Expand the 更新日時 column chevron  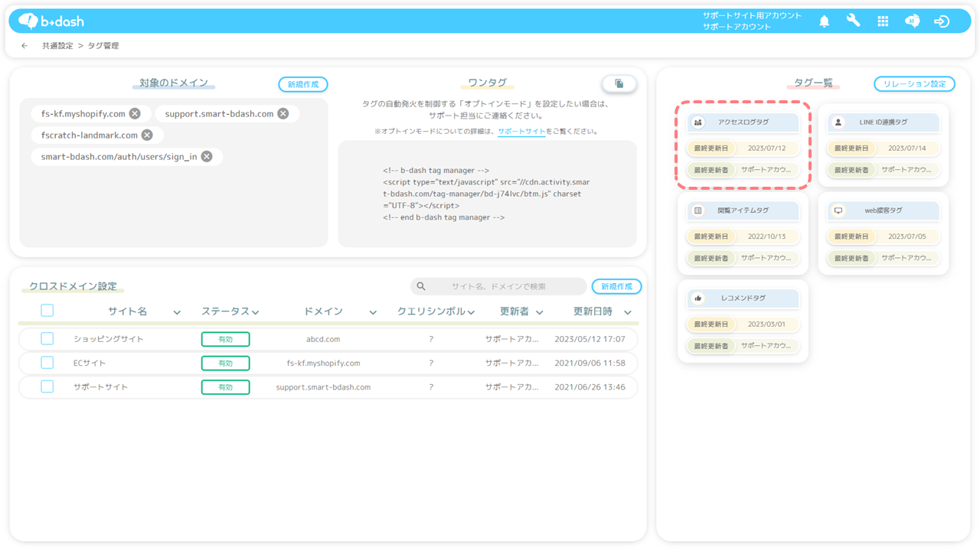pyautogui.click(x=628, y=312)
